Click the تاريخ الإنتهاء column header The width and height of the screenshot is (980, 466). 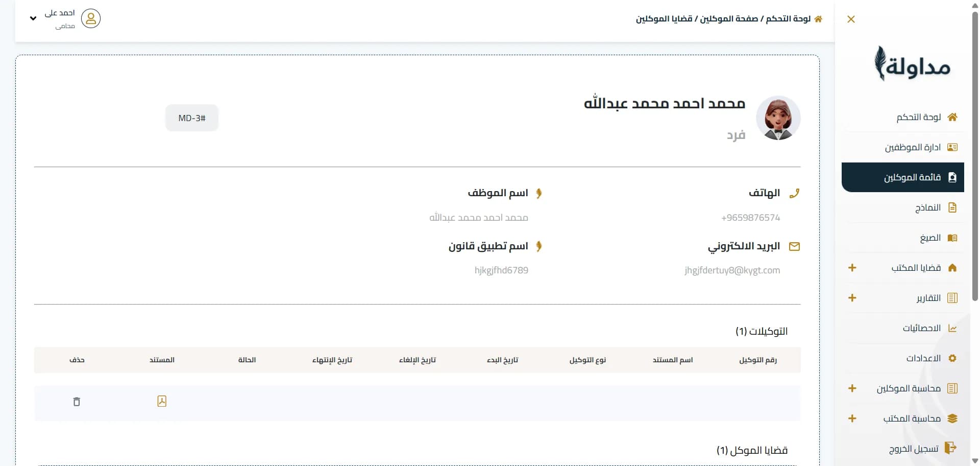332,360
